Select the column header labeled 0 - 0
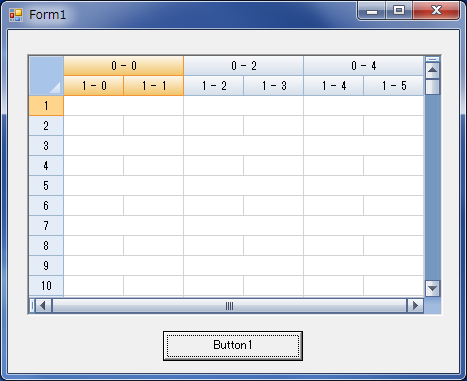467x381 pixels. (x=124, y=66)
